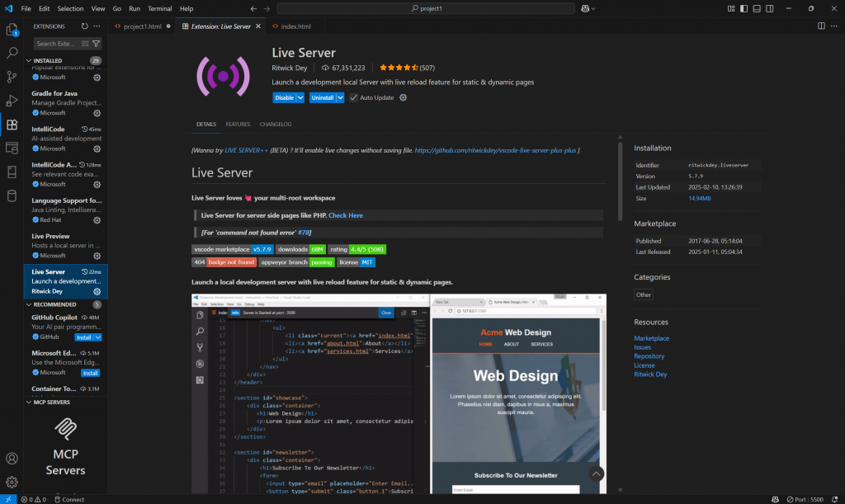This screenshot has height=504, width=845.
Task: Open Source Control view
Action: point(12,77)
